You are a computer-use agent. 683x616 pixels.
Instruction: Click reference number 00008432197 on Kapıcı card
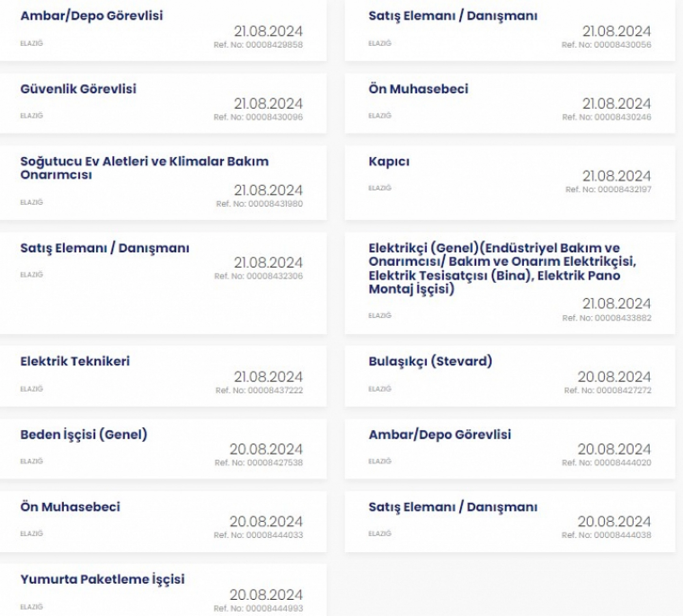(x=608, y=190)
